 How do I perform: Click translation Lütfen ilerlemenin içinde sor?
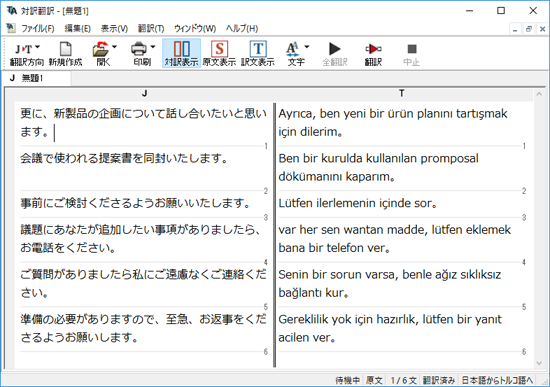358,203
